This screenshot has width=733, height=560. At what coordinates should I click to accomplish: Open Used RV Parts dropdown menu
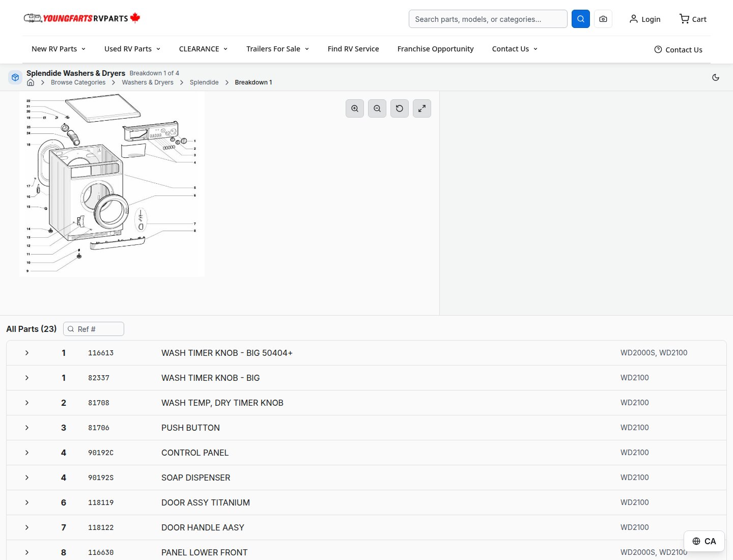(x=132, y=49)
